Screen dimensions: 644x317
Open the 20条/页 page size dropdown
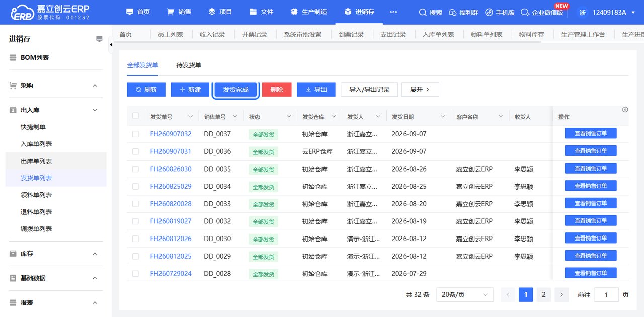pyautogui.click(x=465, y=295)
